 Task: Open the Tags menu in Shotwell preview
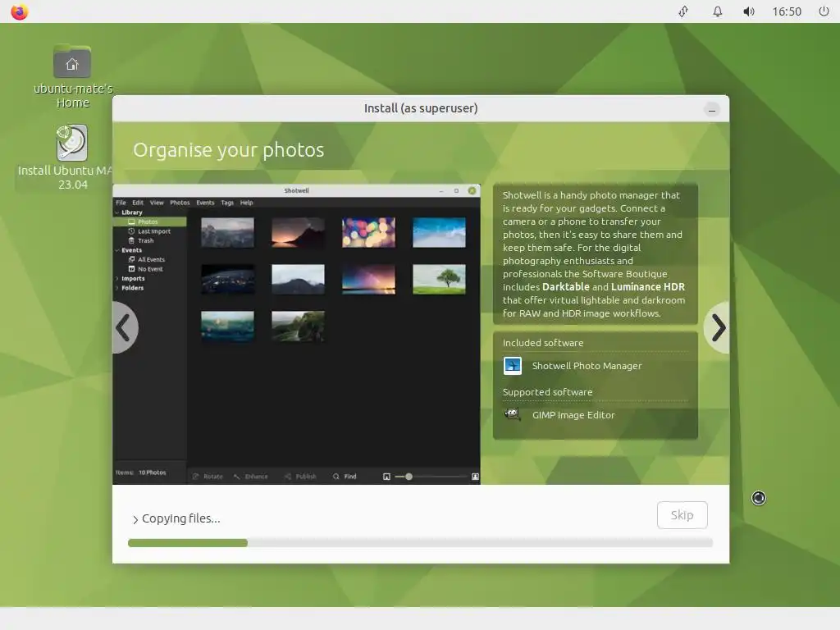pyautogui.click(x=227, y=203)
